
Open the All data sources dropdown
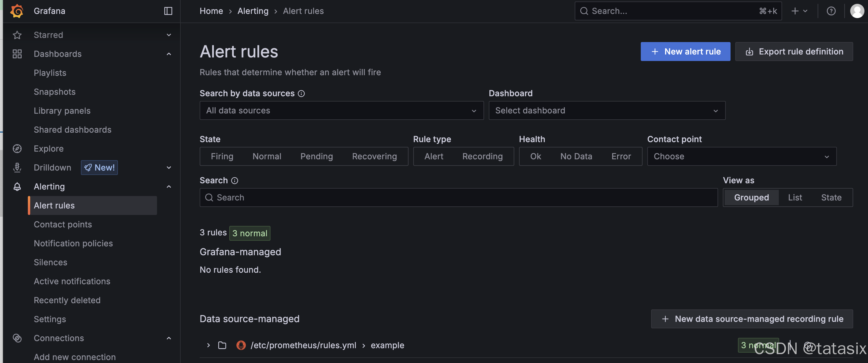pos(341,110)
